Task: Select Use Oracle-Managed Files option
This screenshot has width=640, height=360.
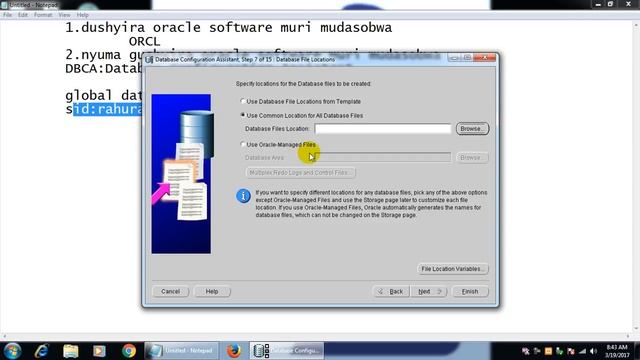Action: click(243, 144)
